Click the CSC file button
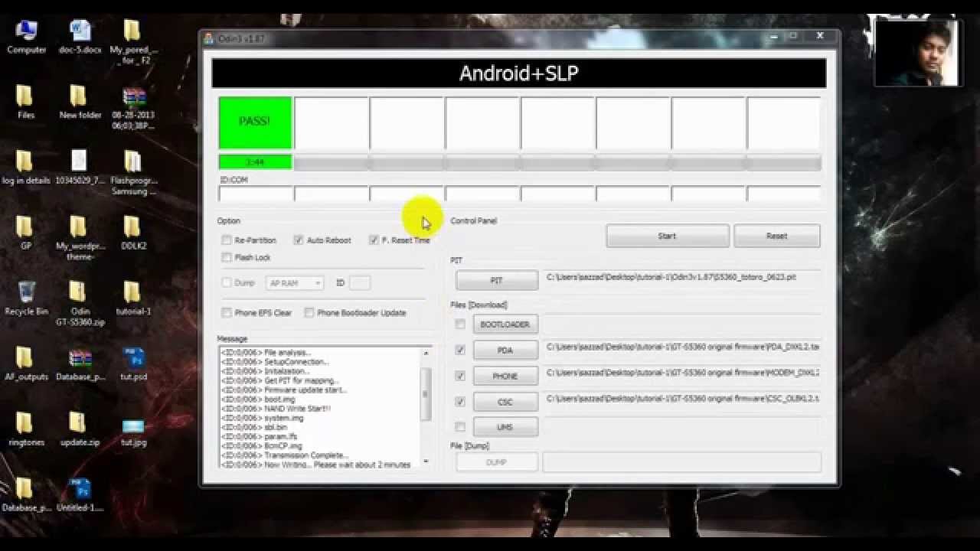The height and width of the screenshot is (551, 980). click(x=505, y=402)
